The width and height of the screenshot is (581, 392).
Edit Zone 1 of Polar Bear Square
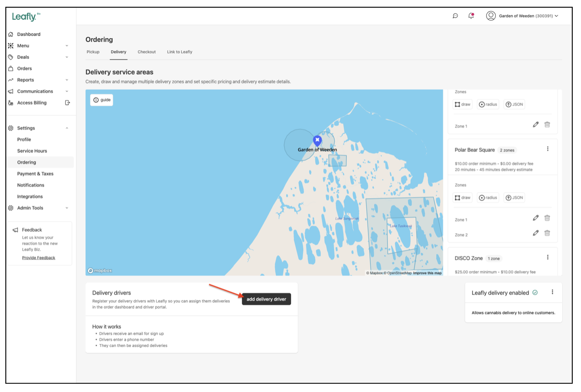[x=535, y=218]
